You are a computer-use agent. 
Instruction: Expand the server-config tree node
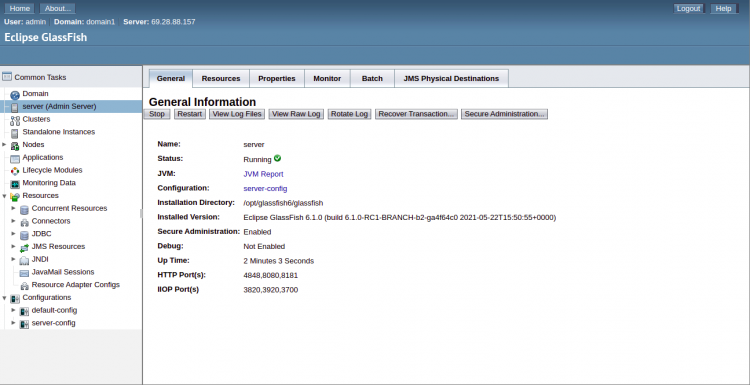tap(13, 323)
